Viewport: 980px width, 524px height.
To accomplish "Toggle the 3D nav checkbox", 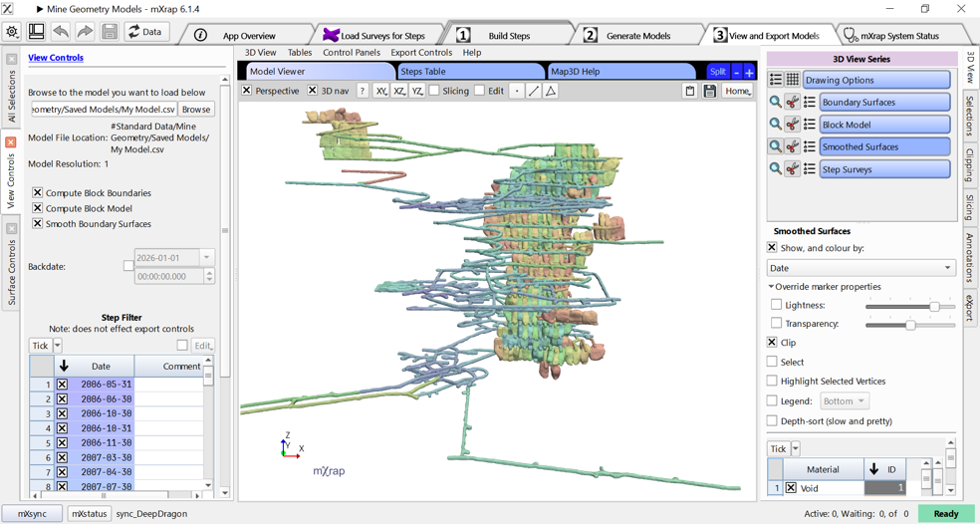I will (x=313, y=91).
